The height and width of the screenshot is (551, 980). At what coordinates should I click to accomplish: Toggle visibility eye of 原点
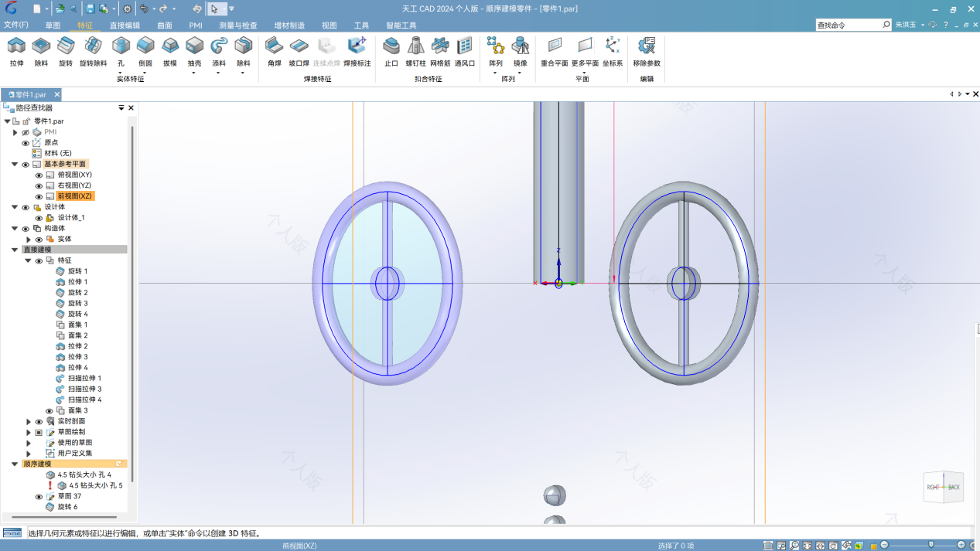pyautogui.click(x=26, y=143)
